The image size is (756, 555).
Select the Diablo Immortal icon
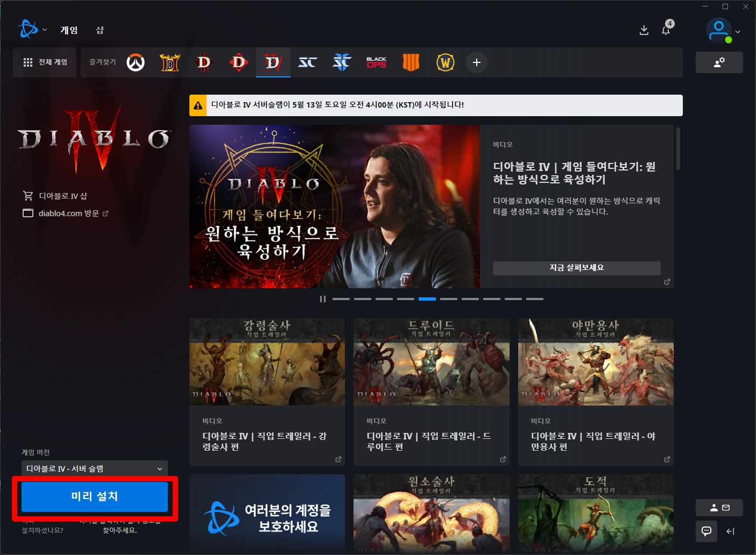[239, 62]
